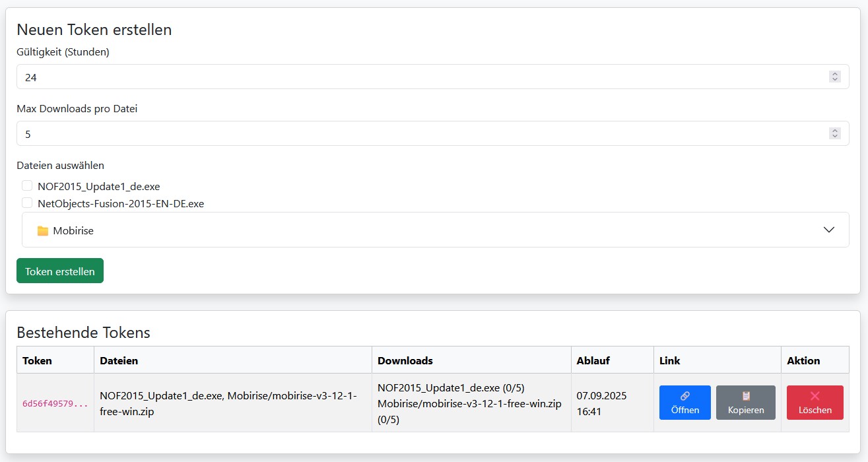Viewport: 868px width, 462px height.
Task: Click the Bestehende Tokens heading
Action: [83, 332]
